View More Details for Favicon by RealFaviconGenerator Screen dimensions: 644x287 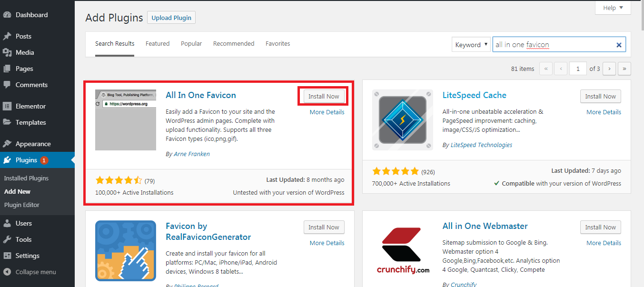pos(327,243)
